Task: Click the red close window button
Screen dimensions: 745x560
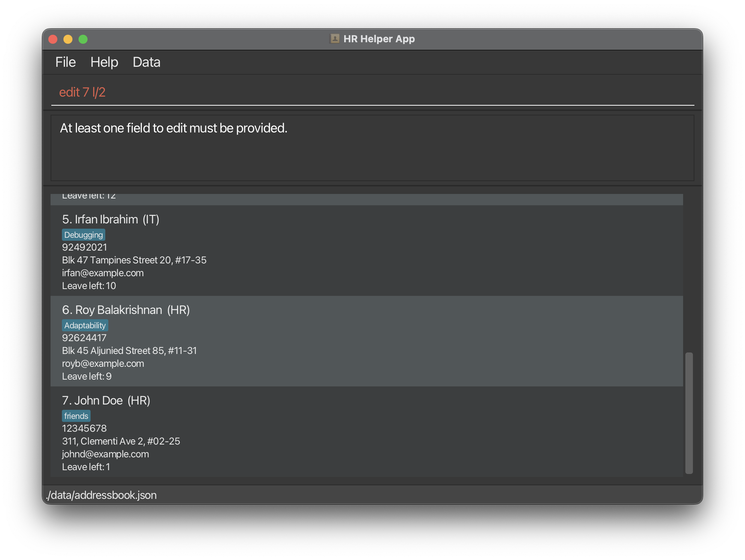Action: pyautogui.click(x=53, y=39)
